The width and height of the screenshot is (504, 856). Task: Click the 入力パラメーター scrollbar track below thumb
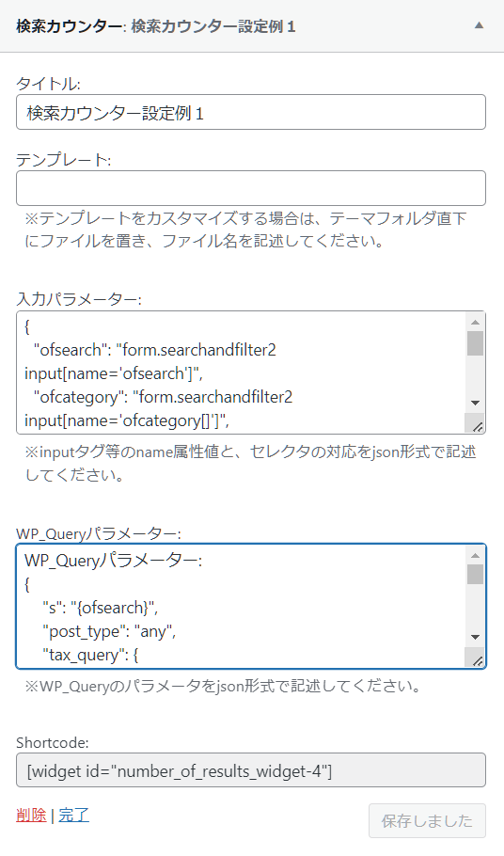475,375
